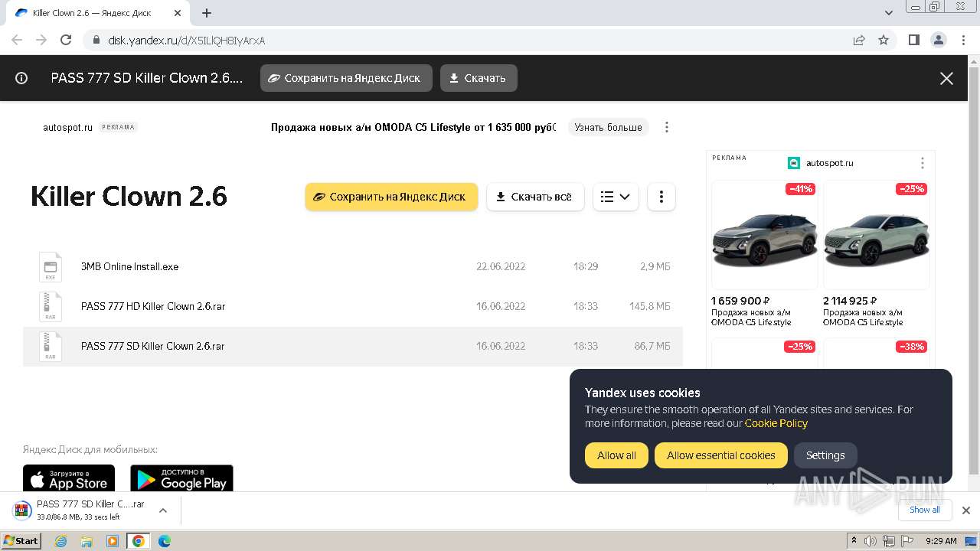Open Microsoft Edge from taskbar

tap(164, 541)
